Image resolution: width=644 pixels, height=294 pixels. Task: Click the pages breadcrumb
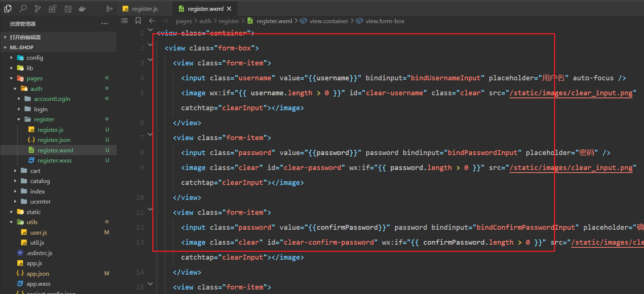click(184, 21)
